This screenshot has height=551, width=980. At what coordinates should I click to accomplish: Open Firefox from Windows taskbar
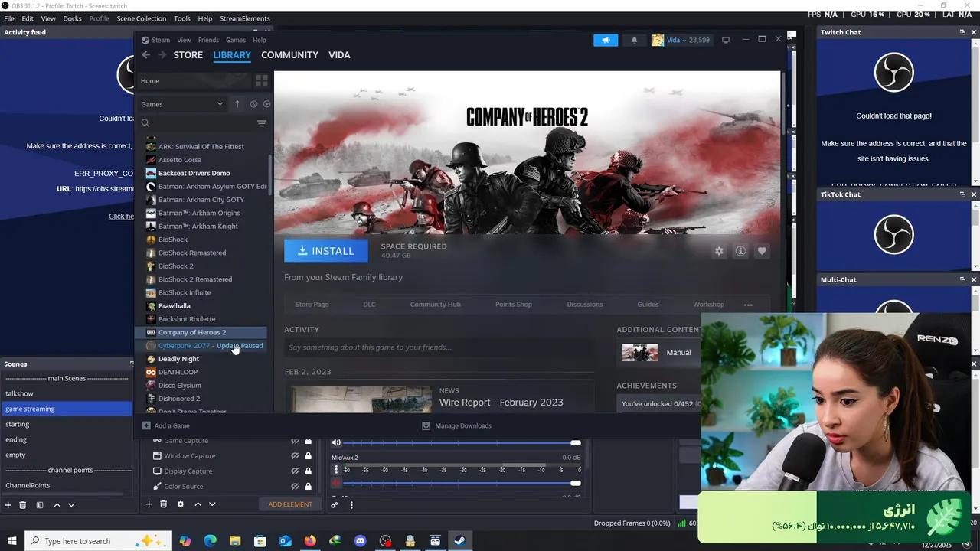310,541
